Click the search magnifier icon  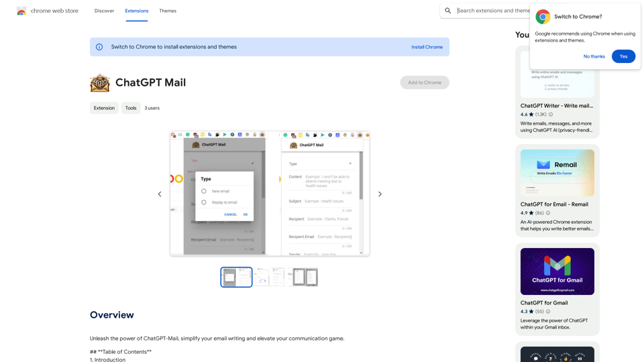click(448, 11)
